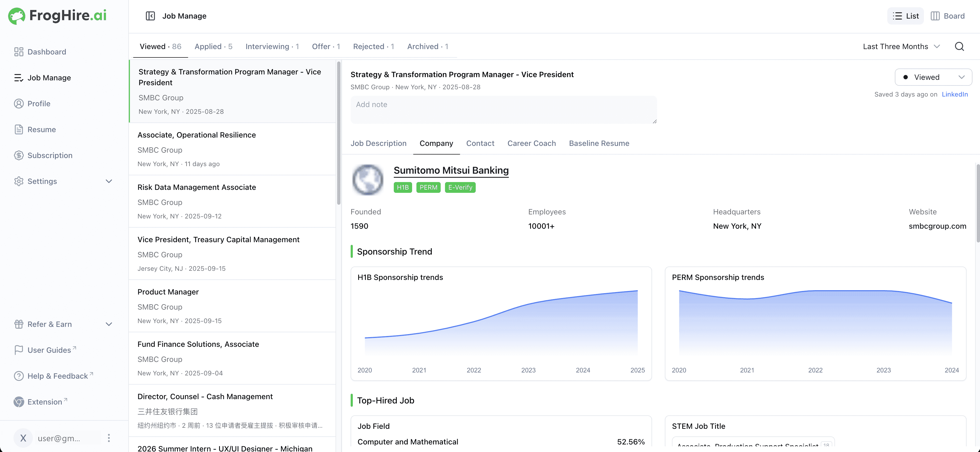980x452 pixels.
Task: Select the 2026 Summer Intern UX/UI Designer job
Action: tap(232, 445)
